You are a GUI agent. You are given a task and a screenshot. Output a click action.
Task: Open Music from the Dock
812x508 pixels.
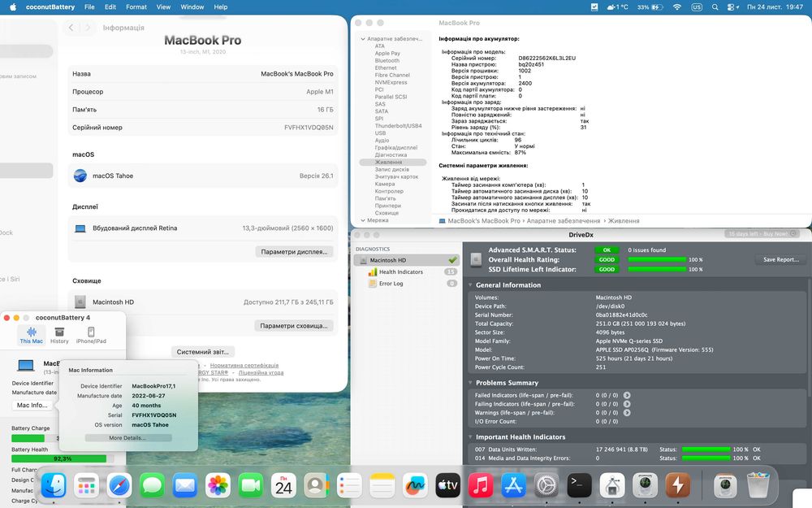point(481,486)
